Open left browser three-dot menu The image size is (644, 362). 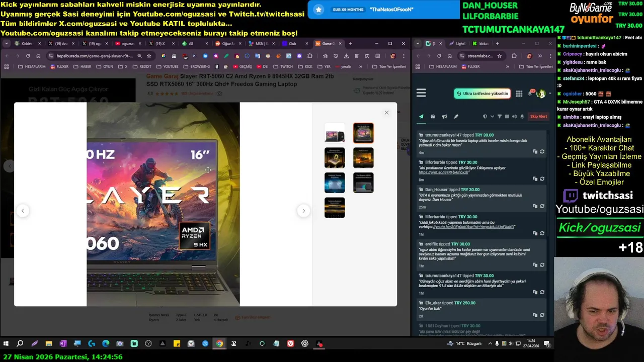coord(404,56)
